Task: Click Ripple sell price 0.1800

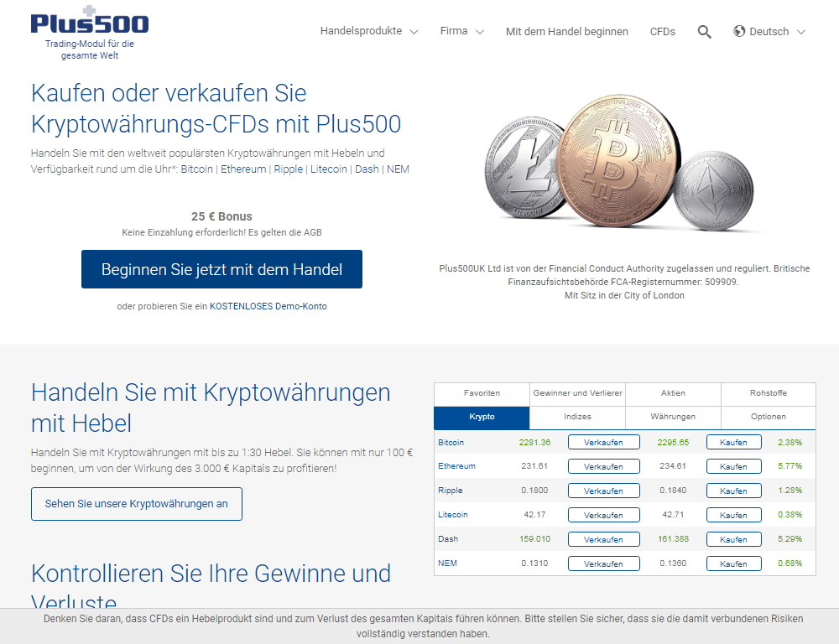Action: (x=534, y=491)
